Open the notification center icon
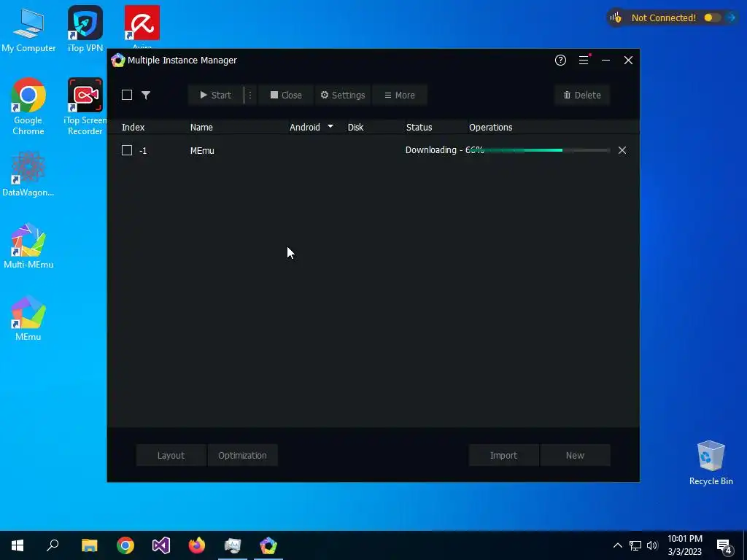This screenshot has width=747, height=560. point(724,545)
